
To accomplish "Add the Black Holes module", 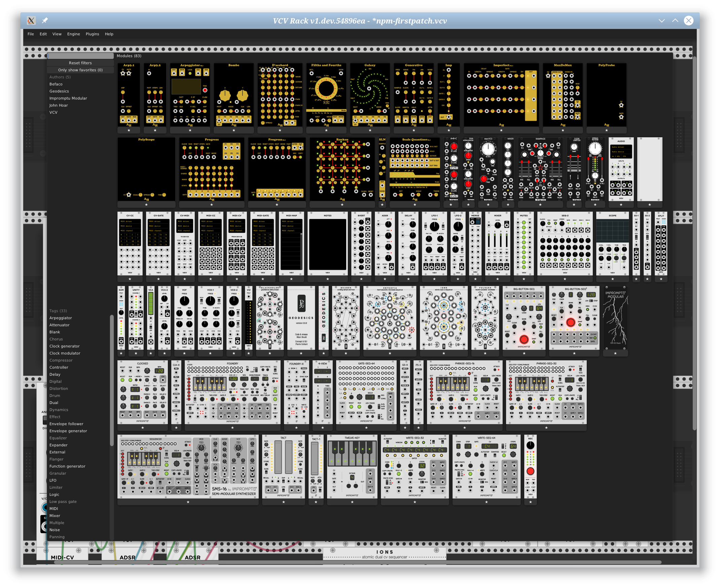I will [x=270, y=318].
